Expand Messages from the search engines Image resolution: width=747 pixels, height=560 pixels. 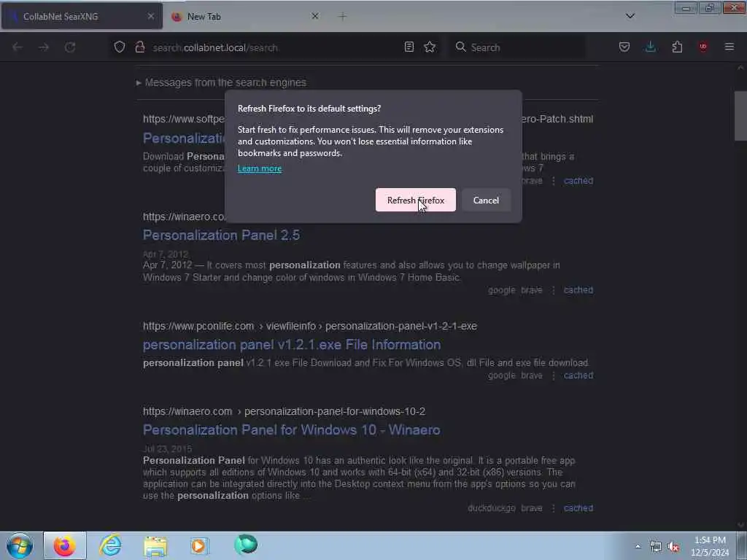[221, 82]
